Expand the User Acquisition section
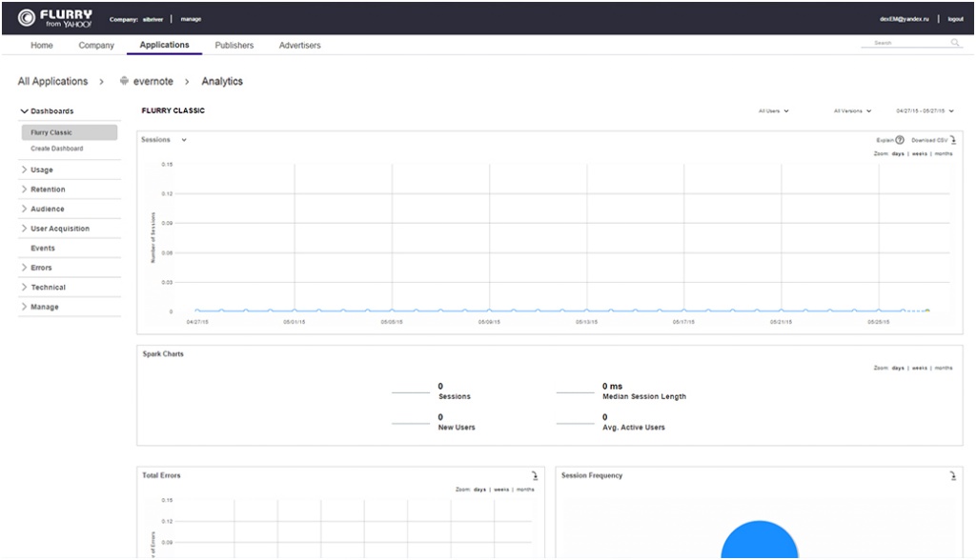The width and height of the screenshot is (976, 560). click(x=24, y=229)
